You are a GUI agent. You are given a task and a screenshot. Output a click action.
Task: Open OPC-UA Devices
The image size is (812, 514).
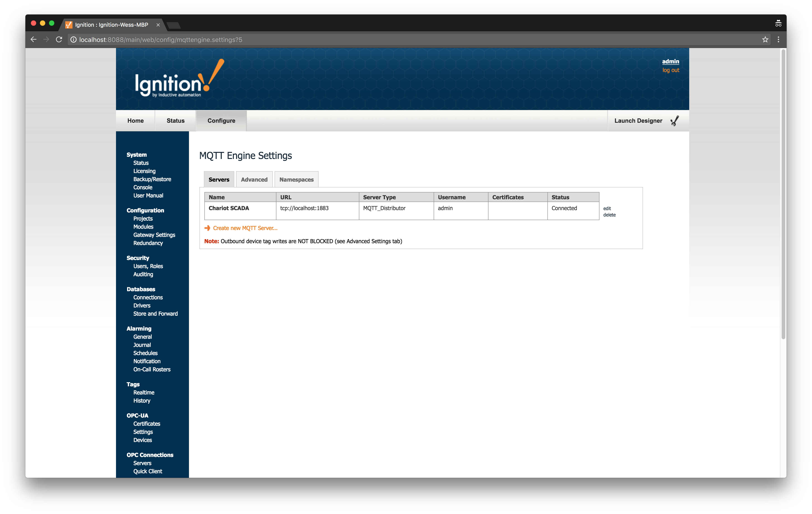pyautogui.click(x=142, y=440)
